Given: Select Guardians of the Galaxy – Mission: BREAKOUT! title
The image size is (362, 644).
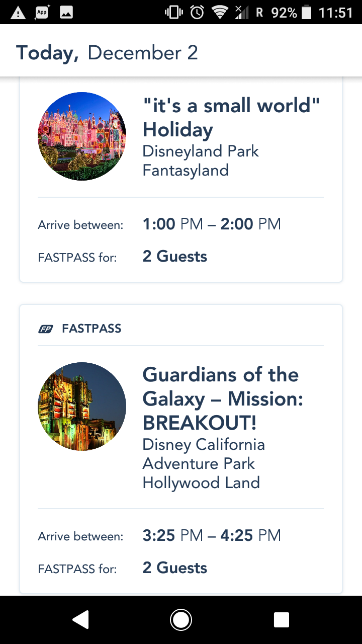Looking at the screenshot, I should 223,399.
